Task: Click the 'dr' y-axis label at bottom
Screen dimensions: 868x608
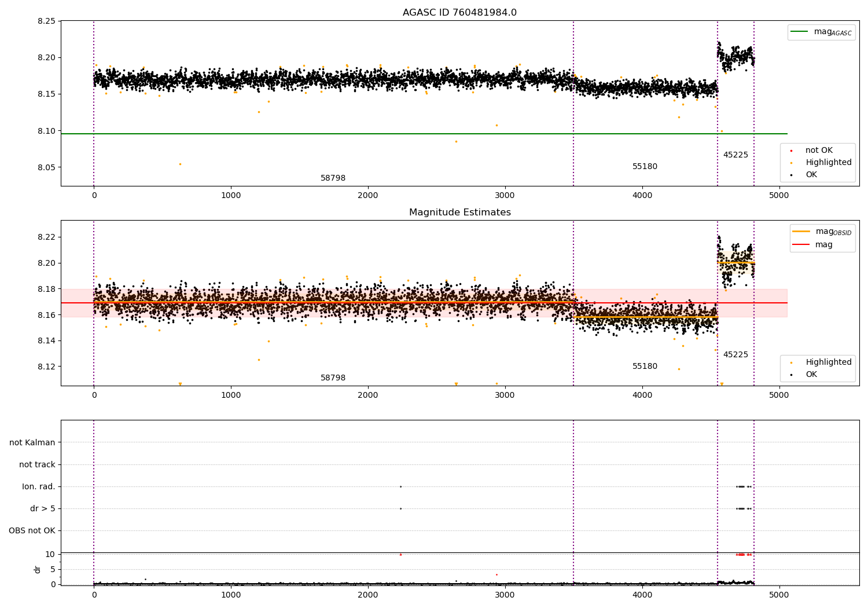Action: coord(38,569)
